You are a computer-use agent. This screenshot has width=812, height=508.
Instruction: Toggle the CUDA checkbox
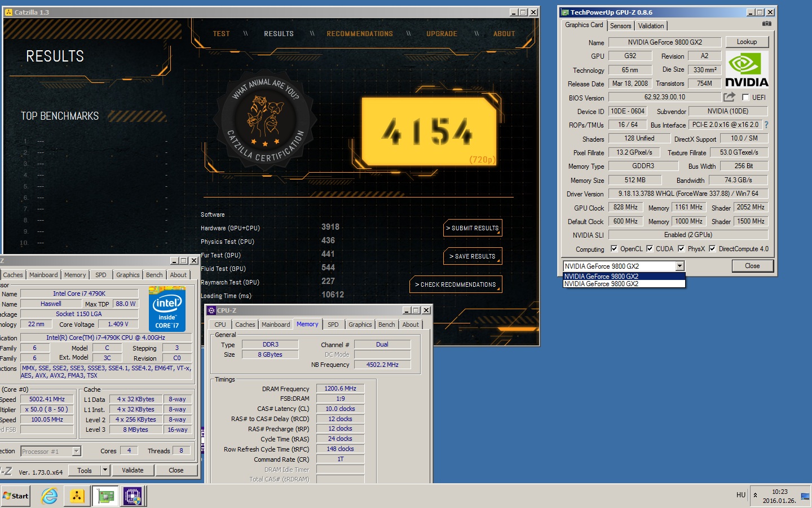650,248
